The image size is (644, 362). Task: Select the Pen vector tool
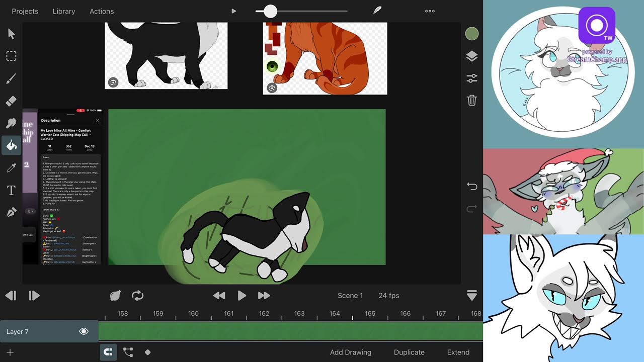11,213
